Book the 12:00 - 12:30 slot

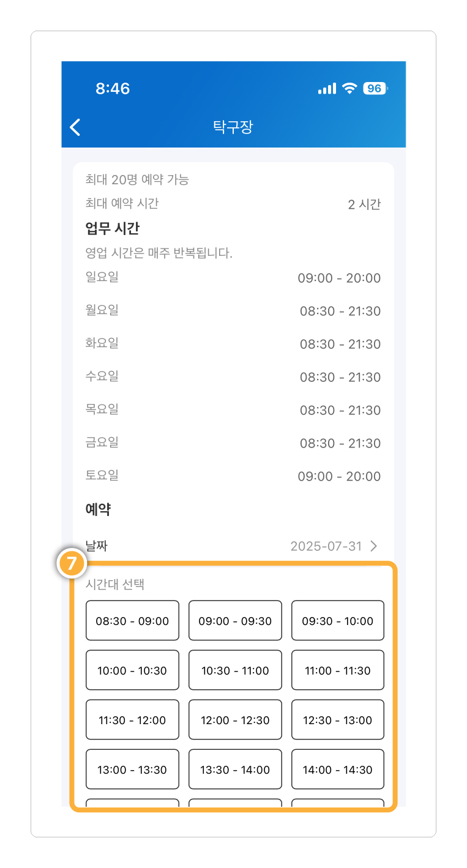[x=235, y=720]
